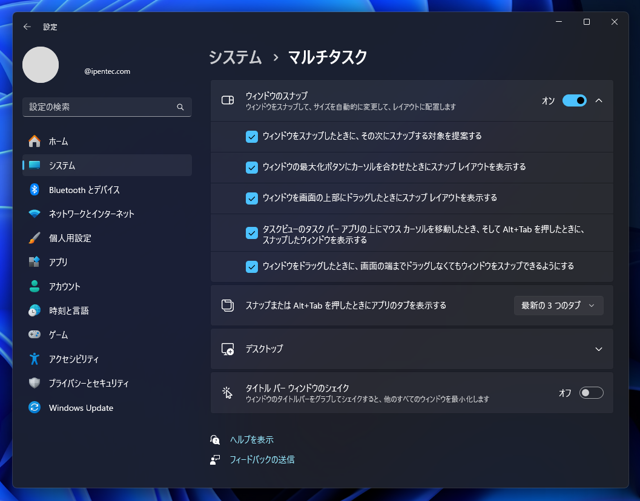Uncheck snap layouts when dragging to top checkbox
Viewport: 640px width, 501px height.
(x=252, y=198)
